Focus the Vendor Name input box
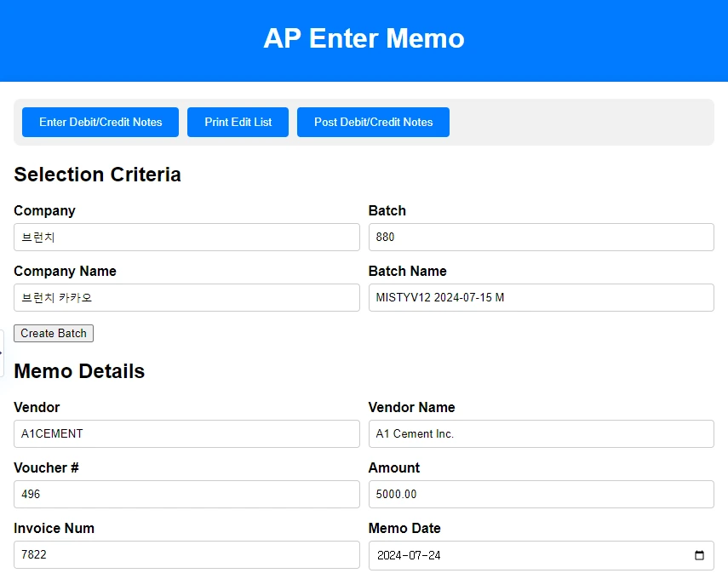Viewport: 728px width, 579px height. coord(541,433)
